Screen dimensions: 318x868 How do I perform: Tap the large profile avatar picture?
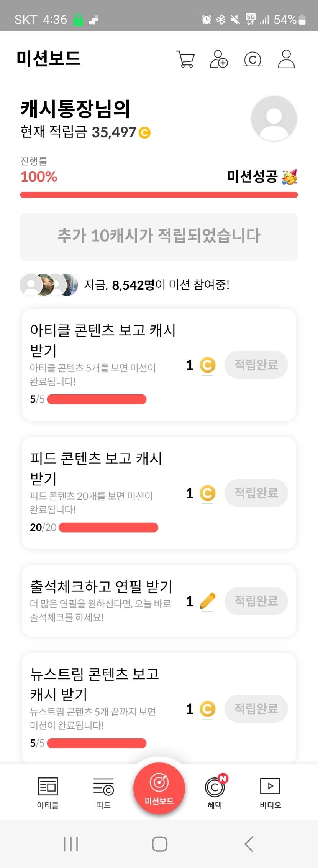click(x=274, y=119)
